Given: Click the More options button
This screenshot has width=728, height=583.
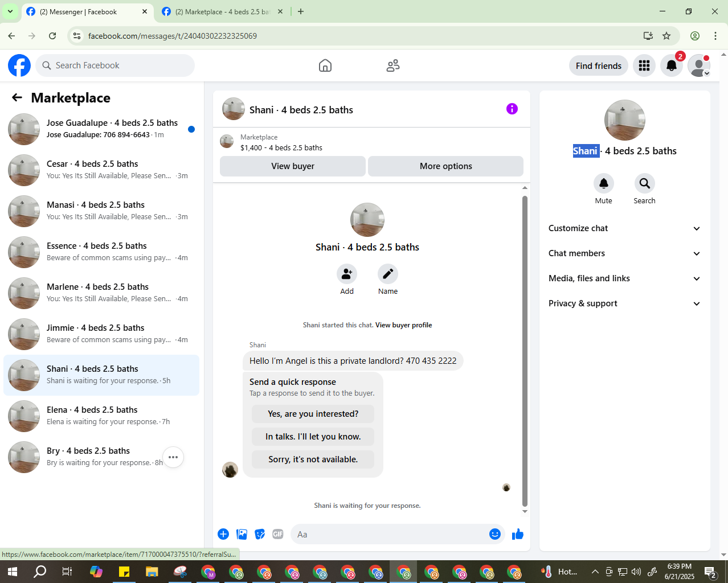Looking at the screenshot, I should coord(446,166).
